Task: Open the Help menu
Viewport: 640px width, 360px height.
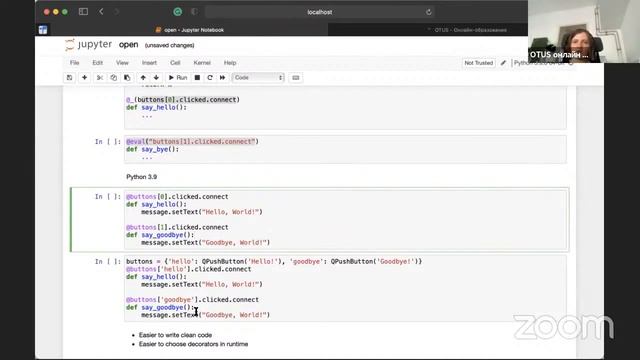Action: coord(230,63)
